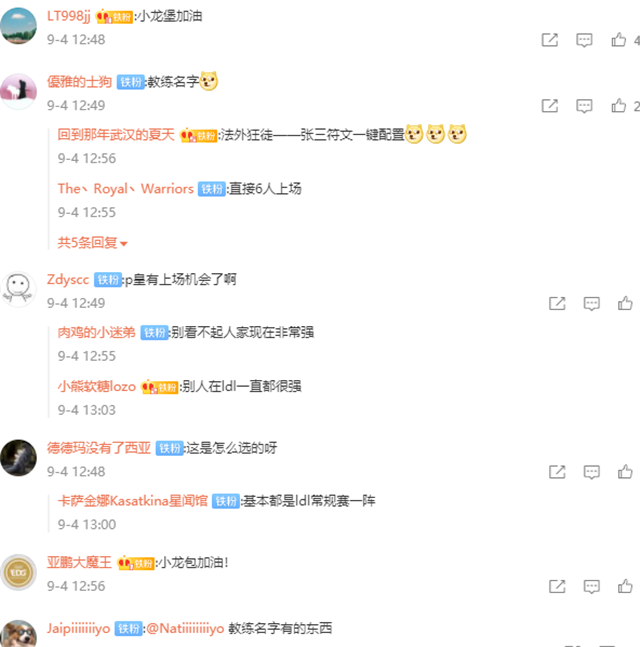Open LT998jj's user profile name
Viewport: 640px width, 647px height.
point(68,16)
